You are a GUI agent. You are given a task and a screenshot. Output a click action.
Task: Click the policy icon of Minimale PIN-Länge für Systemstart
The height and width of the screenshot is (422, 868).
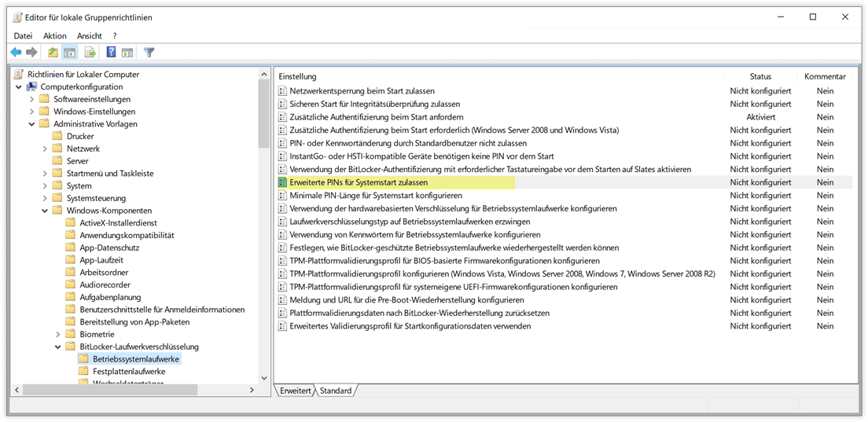tap(283, 195)
